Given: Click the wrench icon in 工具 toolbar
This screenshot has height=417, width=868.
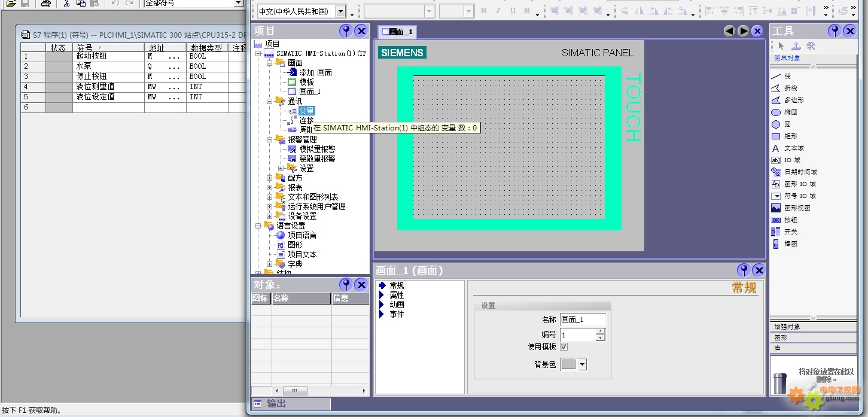Looking at the screenshot, I should [811, 46].
